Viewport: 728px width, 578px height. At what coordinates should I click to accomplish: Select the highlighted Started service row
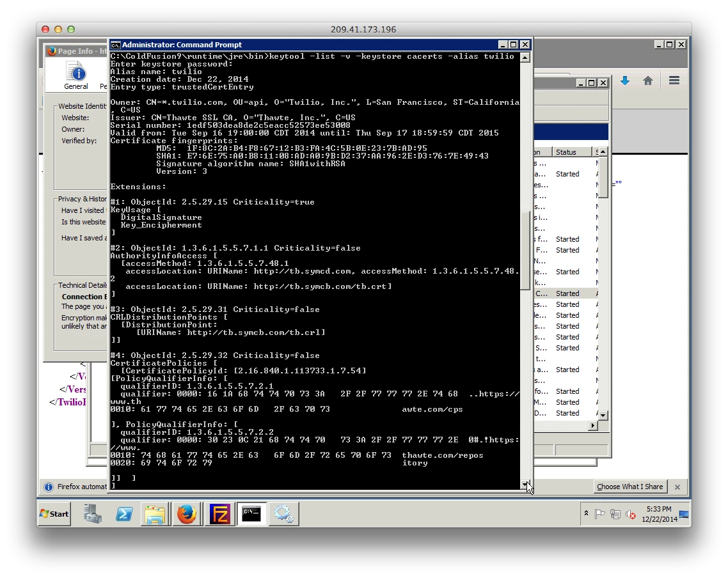point(565,293)
